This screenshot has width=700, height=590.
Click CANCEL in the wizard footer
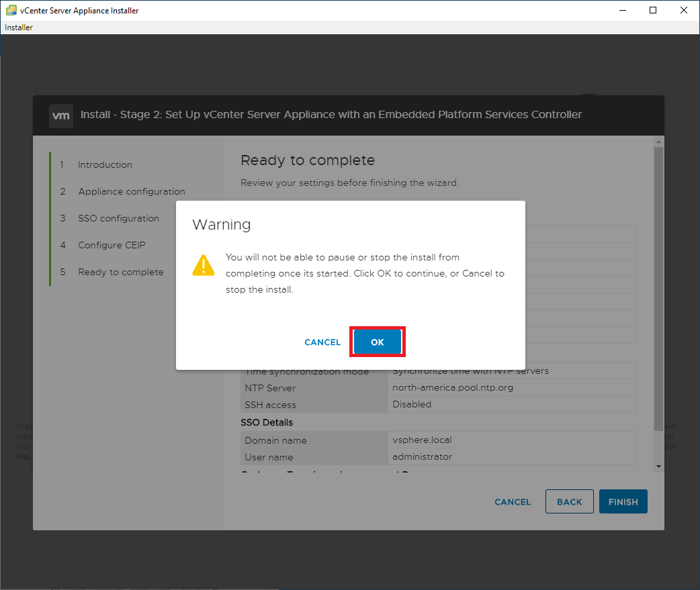[x=513, y=502]
